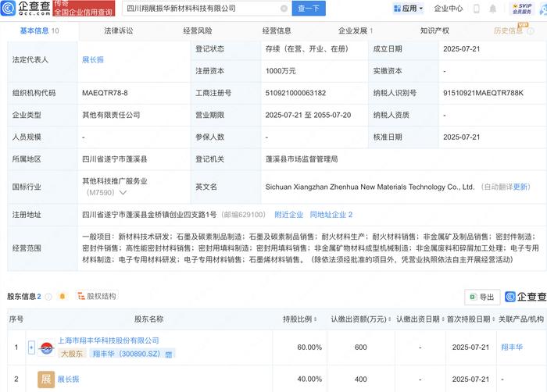
Task: Click the 蓬溪县市场监督管理局 value
Action: (302, 159)
